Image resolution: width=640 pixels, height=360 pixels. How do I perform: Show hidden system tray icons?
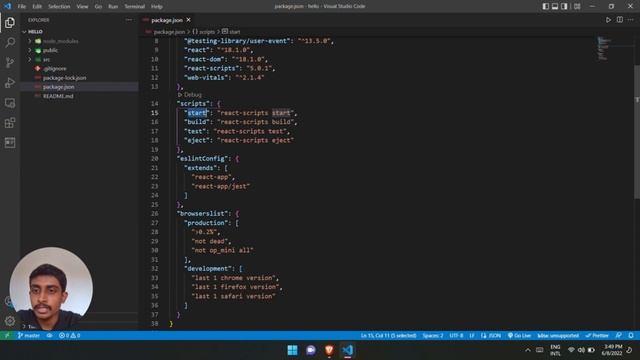coord(528,350)
